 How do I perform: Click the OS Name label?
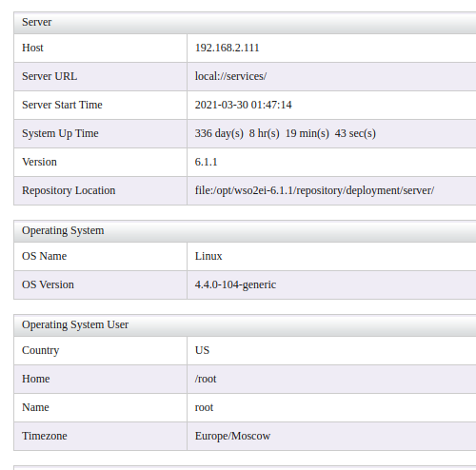click(44, 256)
